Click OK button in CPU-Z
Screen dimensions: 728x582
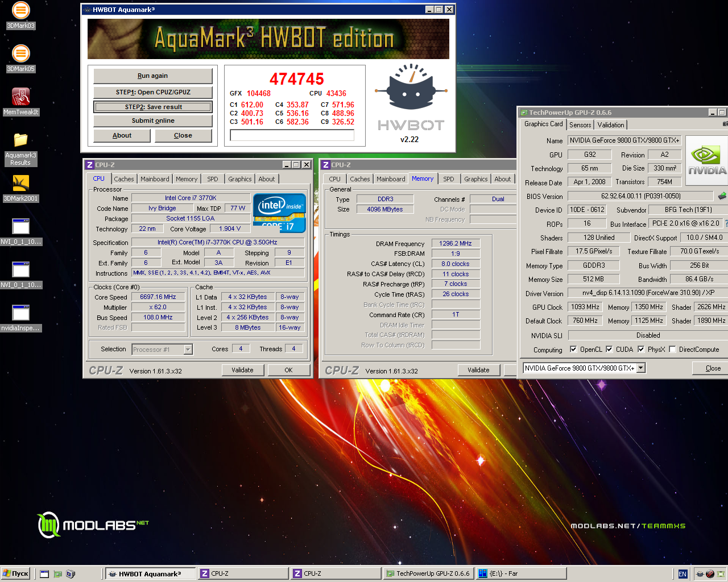click(288, 370)
